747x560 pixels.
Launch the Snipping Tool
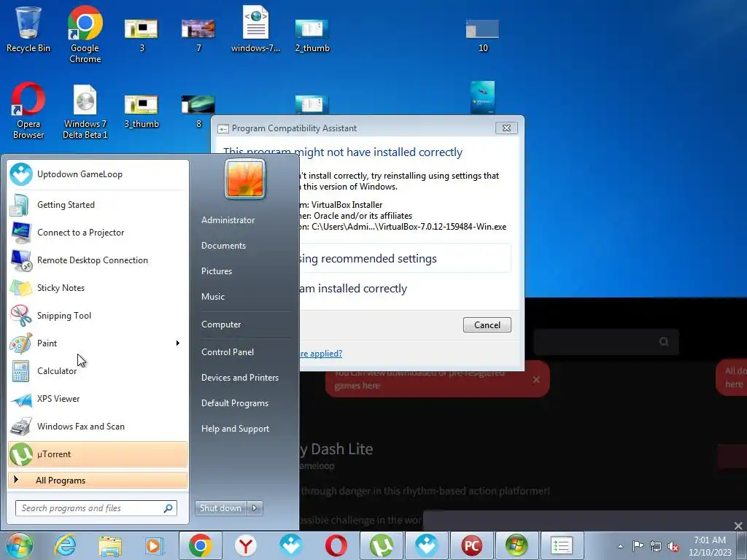pyautogui.click(x=97, y=315)
